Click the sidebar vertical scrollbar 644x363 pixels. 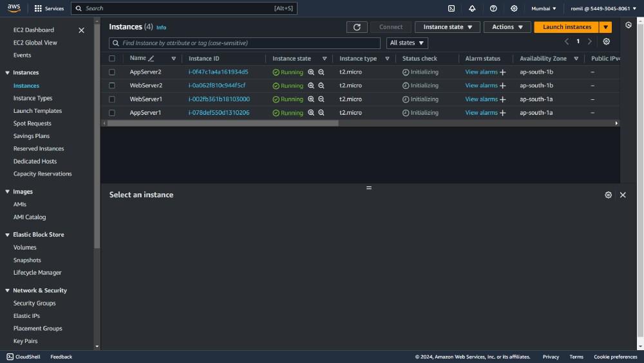tap(97, 135)
